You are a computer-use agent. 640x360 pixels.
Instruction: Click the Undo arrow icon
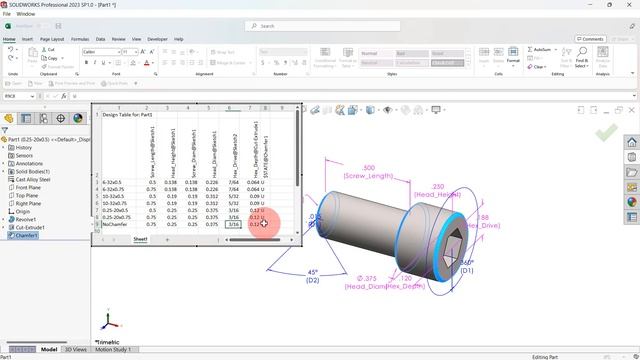10,49
